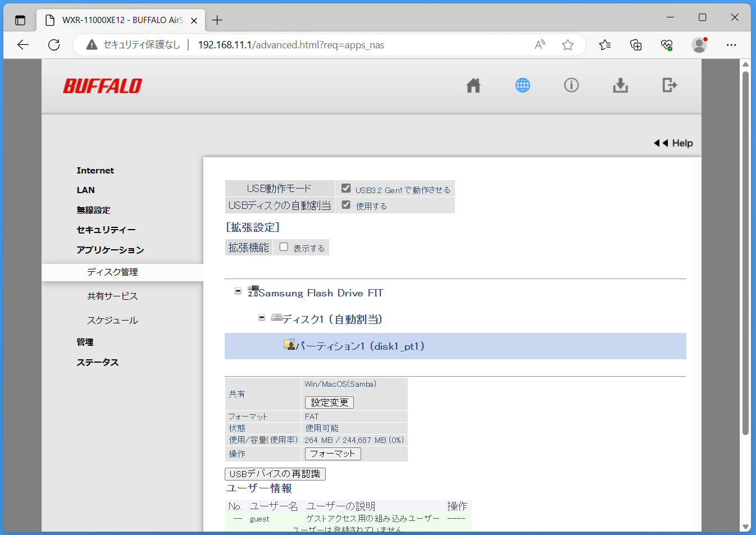
Task: Open a new browser tab
Action: coord(217,20)
